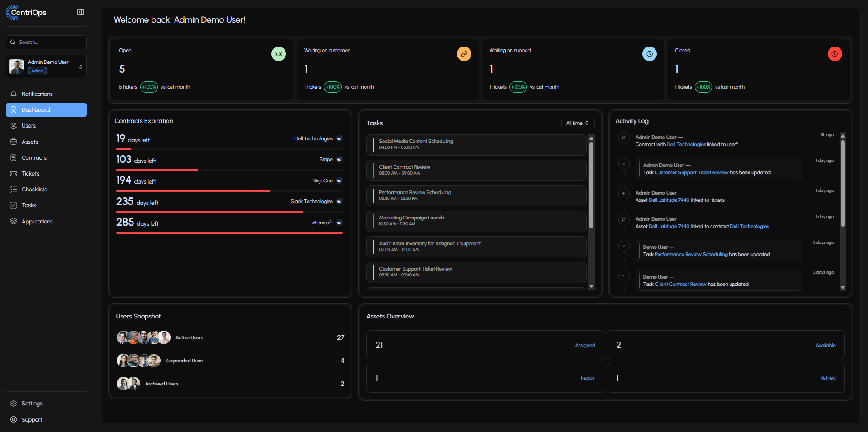The width and height of the screenshot is (868, 432).
Task: Click the Waiting on support clock icon
Action: (649, 54)
